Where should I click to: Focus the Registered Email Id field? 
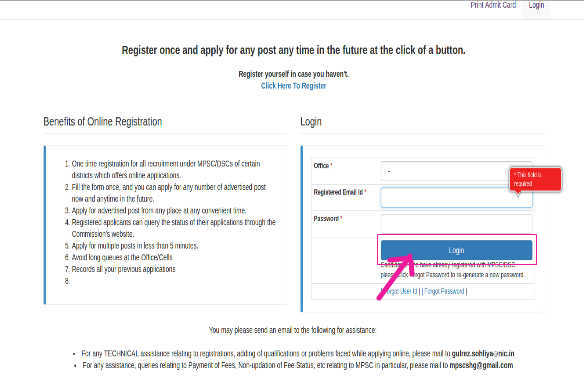456,197
